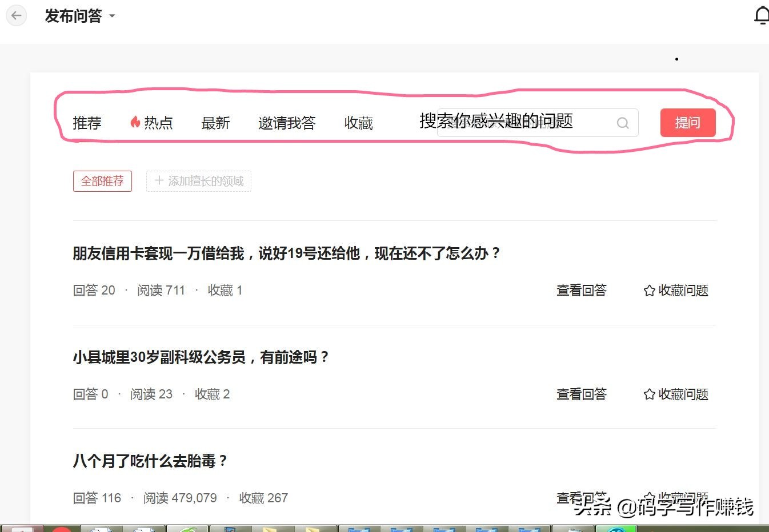
Task: Open question 八个月了吃什么去胎毒
Action: (150, 461)
